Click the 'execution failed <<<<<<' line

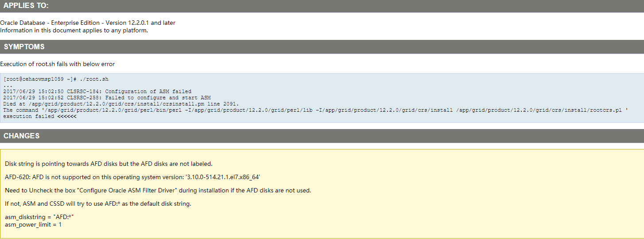[x=40, y=116]
